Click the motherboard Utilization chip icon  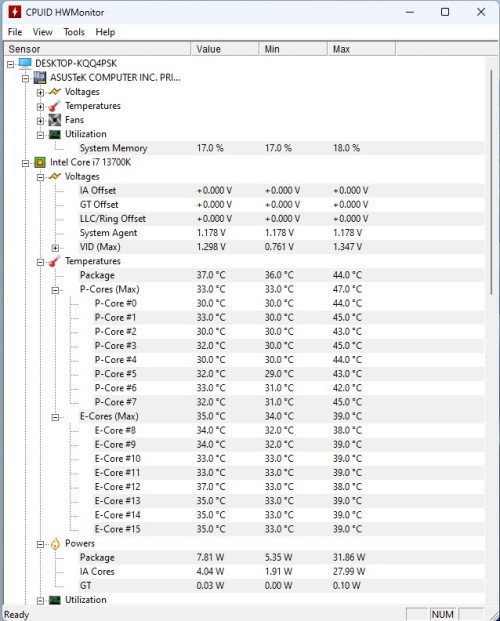click(x=55, y=134)
